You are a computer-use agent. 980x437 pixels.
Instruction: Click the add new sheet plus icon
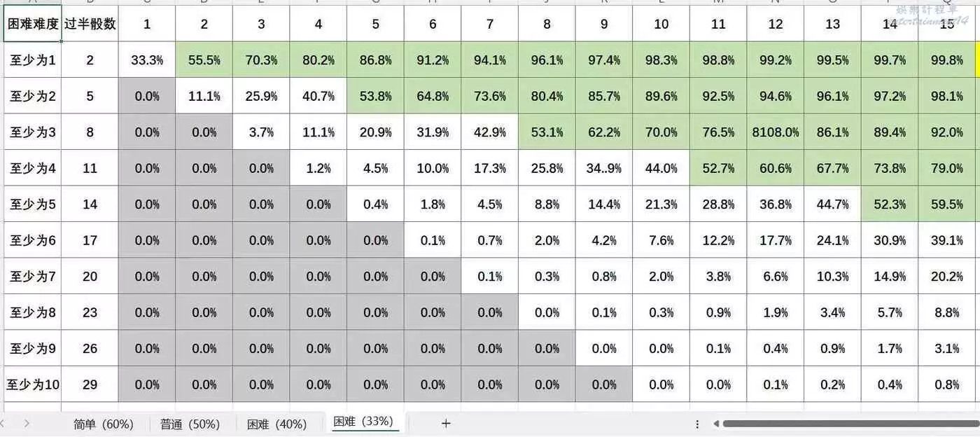446,423
